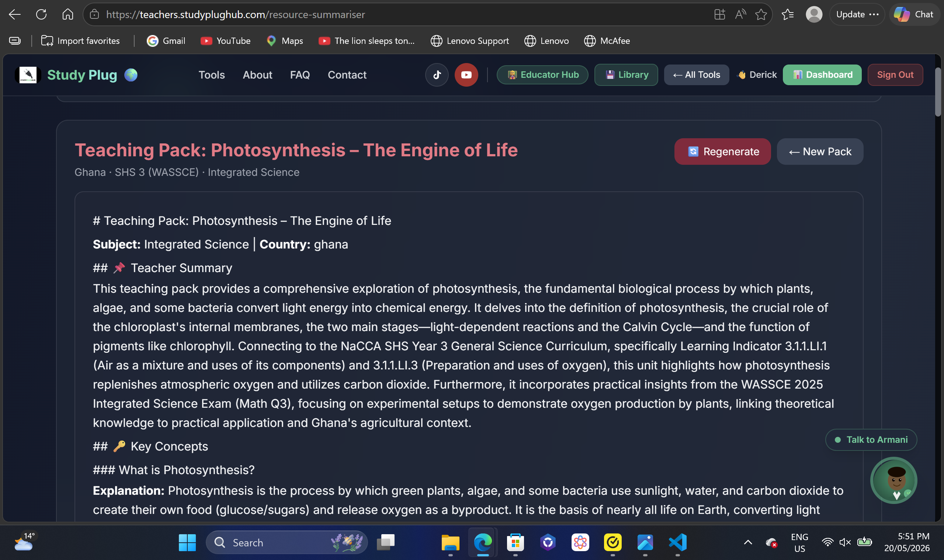The image size is (944, 560).
Task: Click the Derick user greeting
Action: [756, 75]
